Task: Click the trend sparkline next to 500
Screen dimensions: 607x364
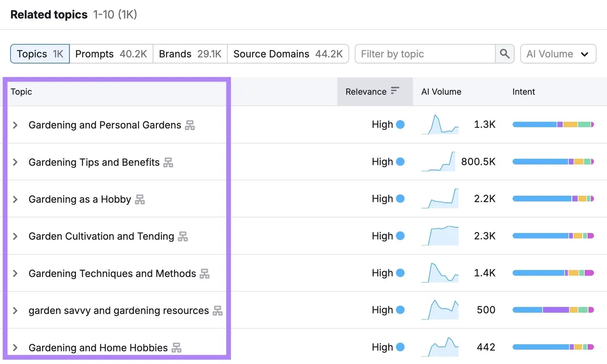Action: (440, 310)
